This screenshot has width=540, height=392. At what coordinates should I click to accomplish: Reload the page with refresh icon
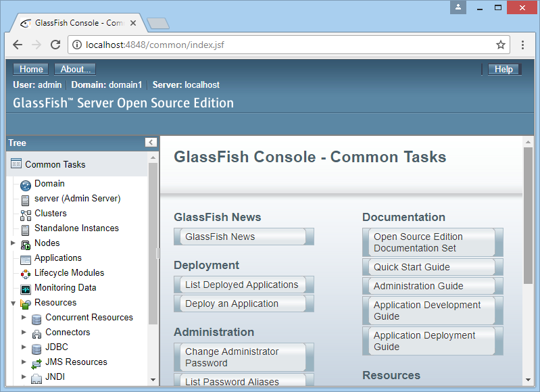tap(55, 45)
